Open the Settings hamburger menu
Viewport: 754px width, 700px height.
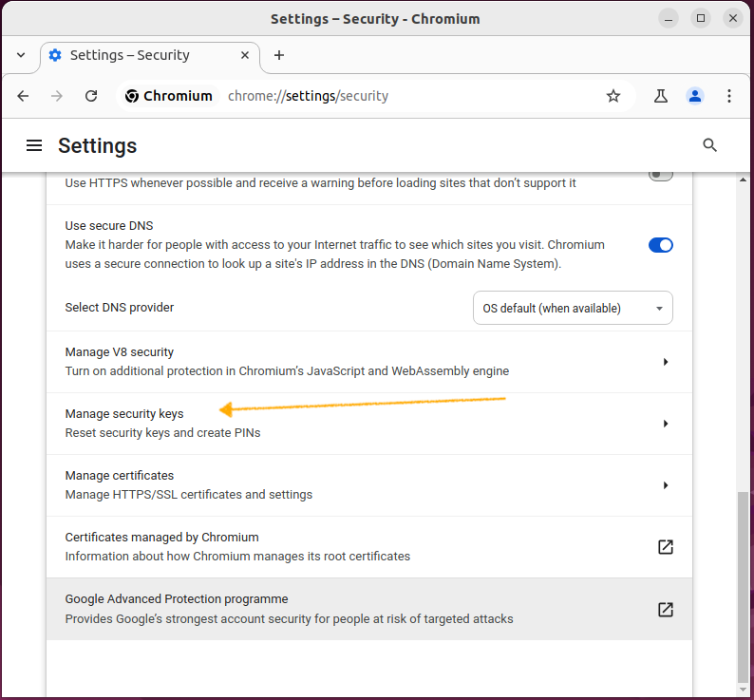(x=34, y=145)
